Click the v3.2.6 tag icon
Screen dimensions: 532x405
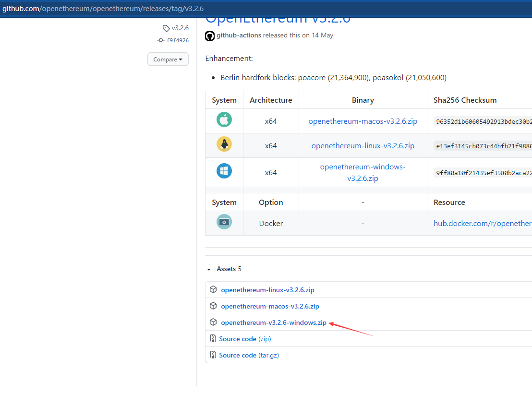pyautogui.click(x=166, y=28)
